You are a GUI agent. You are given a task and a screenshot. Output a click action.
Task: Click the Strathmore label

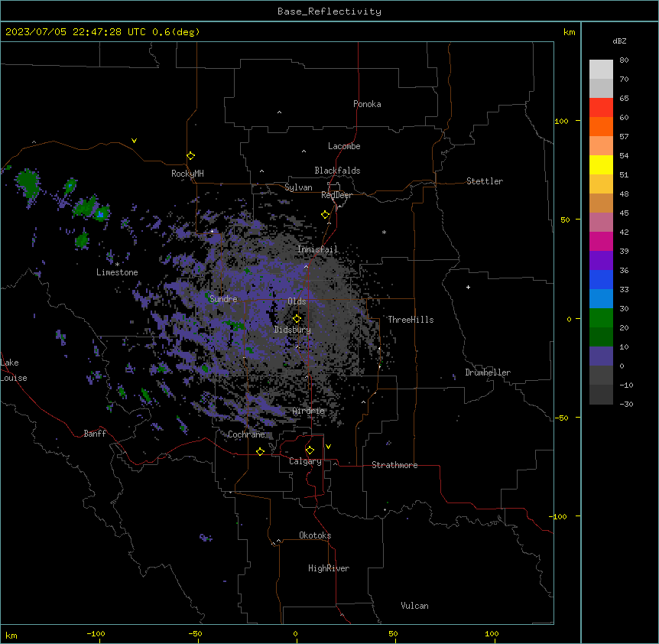[x=394, y=465]
